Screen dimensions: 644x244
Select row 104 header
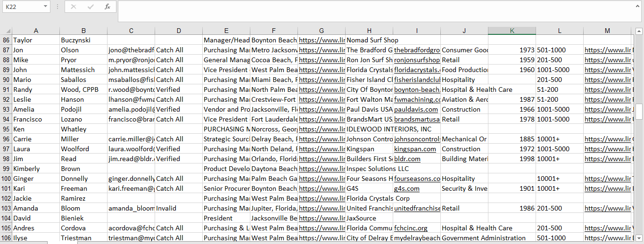[6, 218]
